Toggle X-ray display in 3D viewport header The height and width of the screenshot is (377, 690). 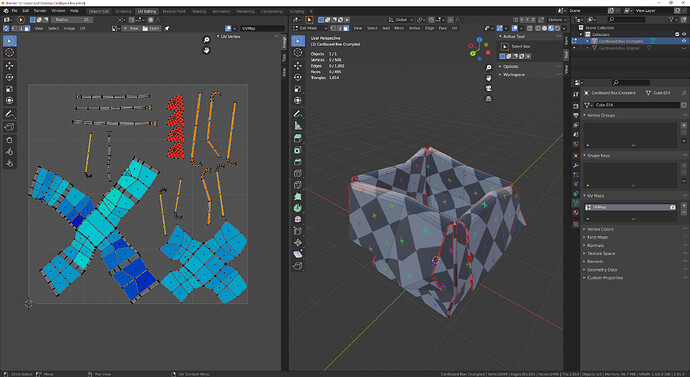click(529, 29)
